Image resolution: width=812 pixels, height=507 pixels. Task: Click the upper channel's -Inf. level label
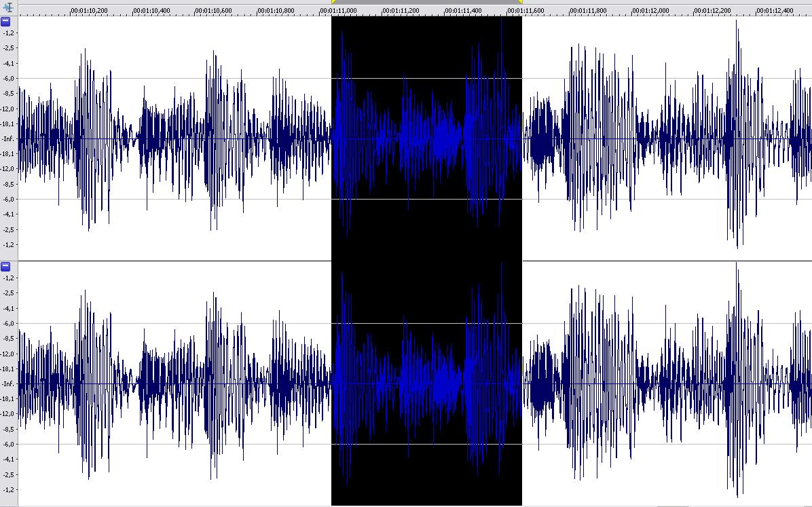(x=8, y=138)
